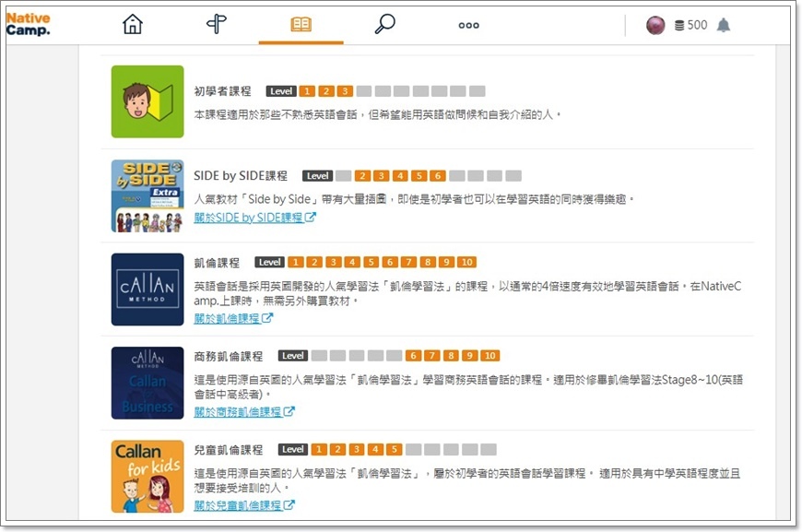Click the Native Camp logo
This screenshot has height=532, width=802.
point(29,24)
